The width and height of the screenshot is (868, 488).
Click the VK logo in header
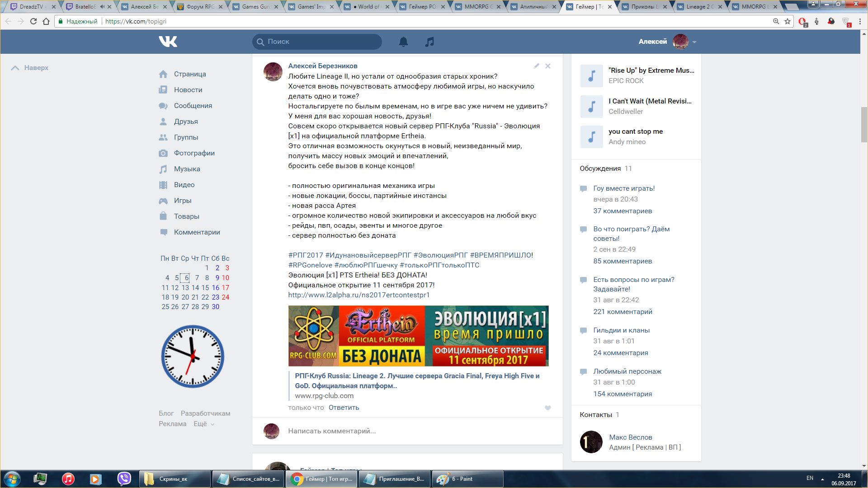[x=168, y=42]
